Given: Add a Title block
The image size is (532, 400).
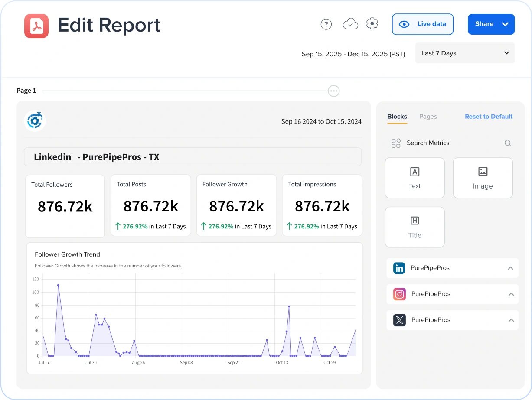Looking at the screenshot, I should [x=415, y=227].
